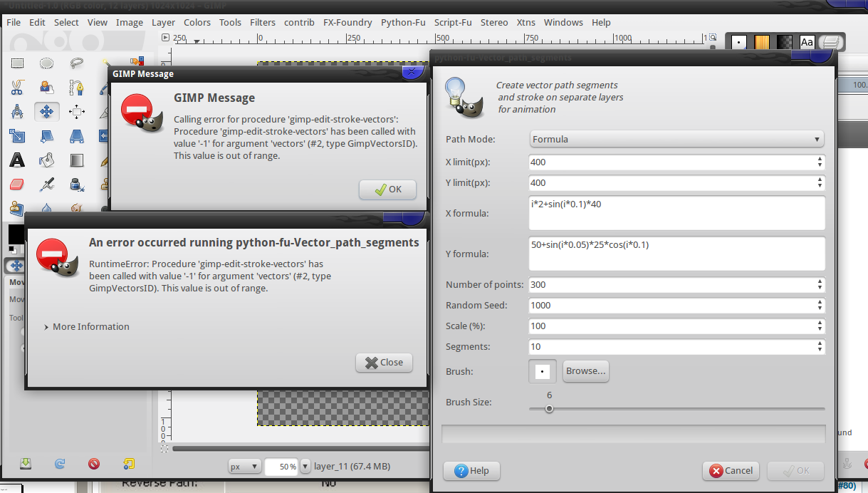Select the Bucket Fill tool
Viewport: 868px width, 493px height.
[47, 160]
